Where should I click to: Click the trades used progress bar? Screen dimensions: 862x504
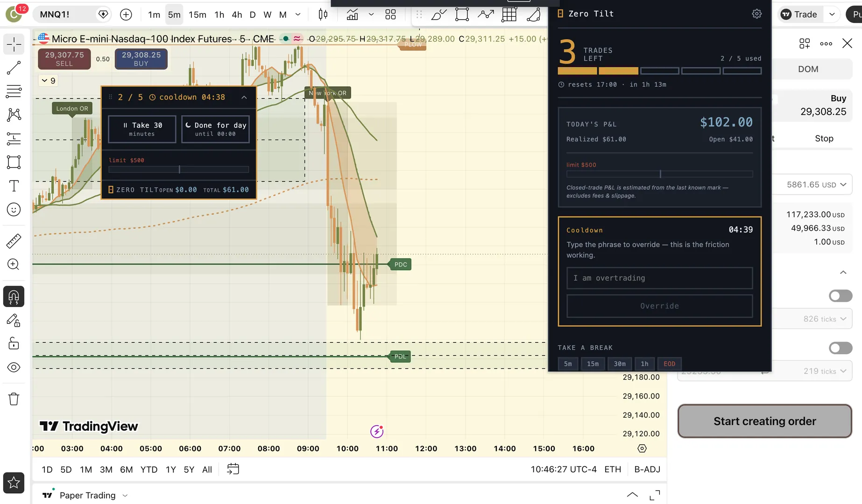659,71
